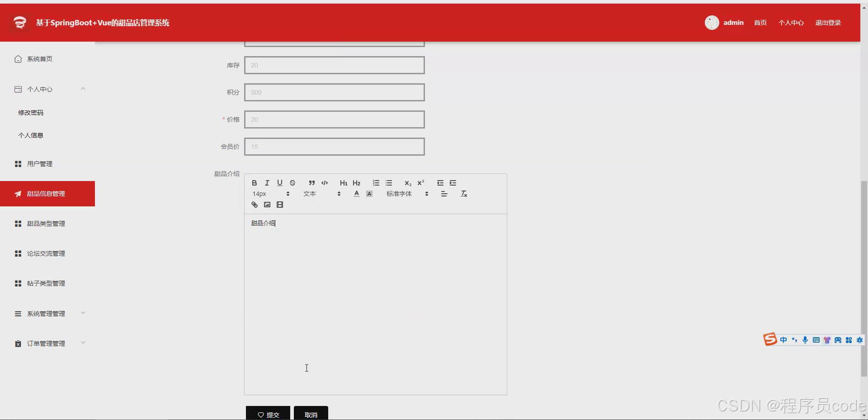The image size is (868, 420).
Task: Click inside the 甜品介绍 editor text area
Action: click(x=375, y=304)
